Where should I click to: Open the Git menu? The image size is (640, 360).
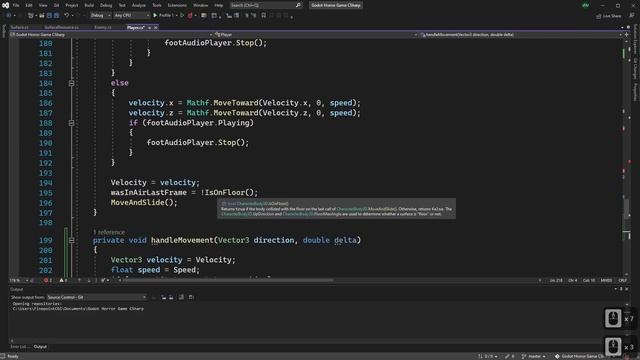pyautogui.click(x=56, y=5)
